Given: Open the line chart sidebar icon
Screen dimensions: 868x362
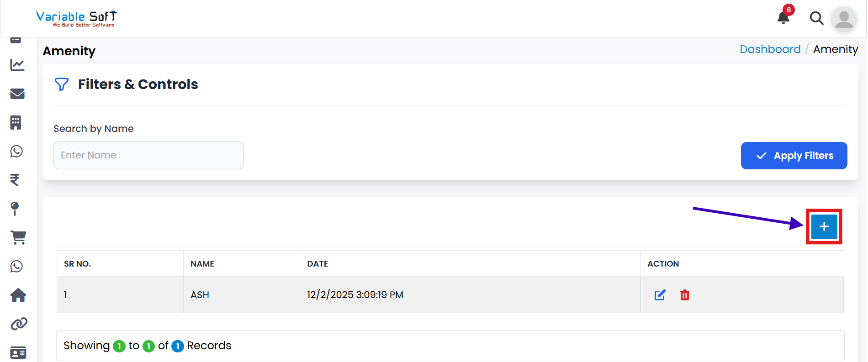Looking at the screenshot, I should [17, 65].
